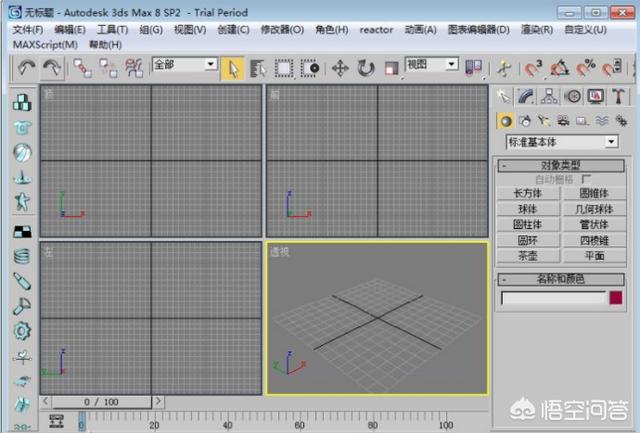The height and width of the screenshot is (433, 640).
Task: Click reactor Rigid Body Collection cubes icon
Action: [22, 102]
